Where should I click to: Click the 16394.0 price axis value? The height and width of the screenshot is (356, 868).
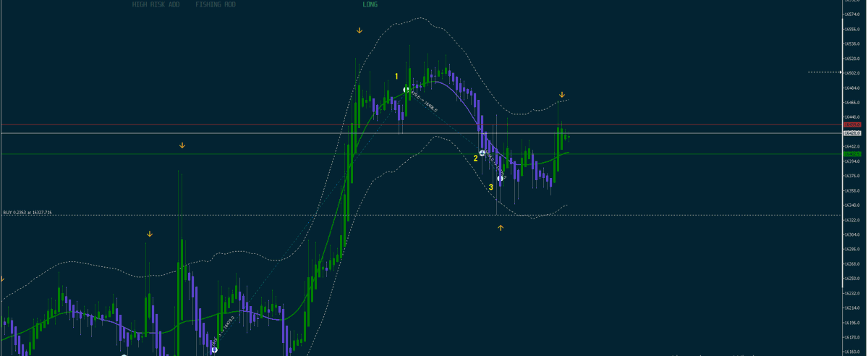(851, 161)
